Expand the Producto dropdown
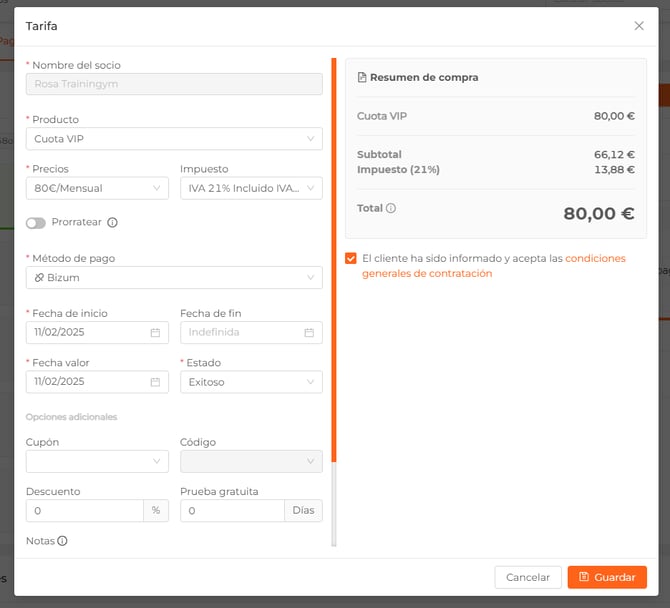This screenshot has width=670, height=608. (174, 139)
